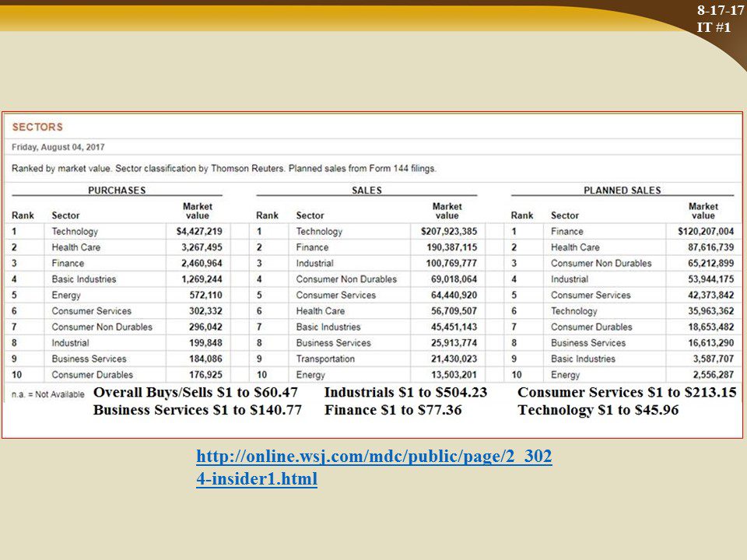Select 'Basic Industries' in the Purchases table
Screen dimensions: 747x560
[84, 279]
